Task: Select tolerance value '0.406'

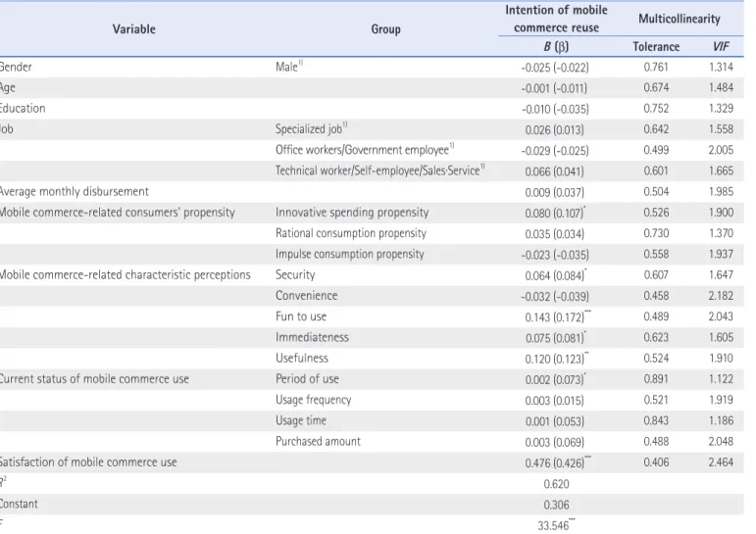Action: [x=656, y=462]
